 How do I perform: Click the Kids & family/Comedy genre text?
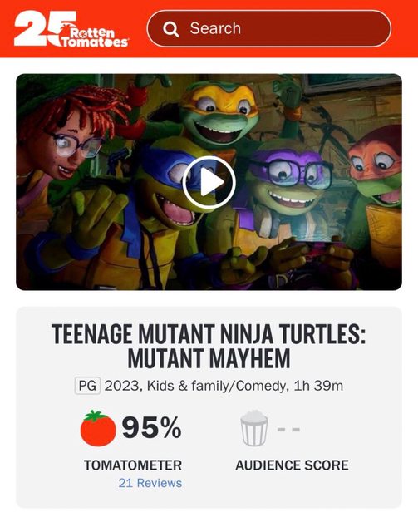pos(216,386)
